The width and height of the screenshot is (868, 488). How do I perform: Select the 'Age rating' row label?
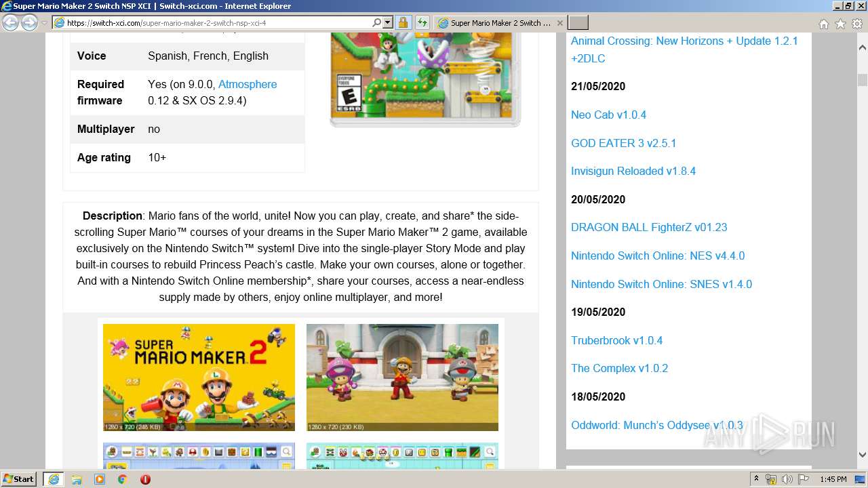(x=104, y=157)
